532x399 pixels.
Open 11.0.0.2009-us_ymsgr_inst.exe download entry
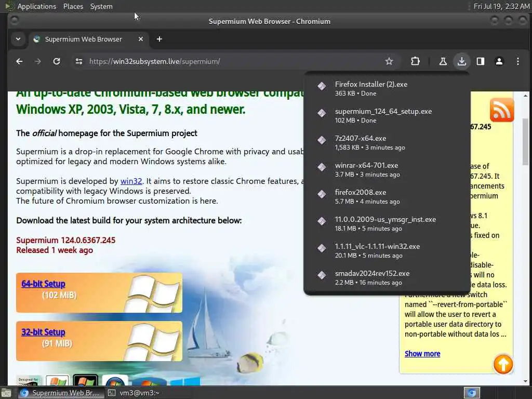point(387,223)
